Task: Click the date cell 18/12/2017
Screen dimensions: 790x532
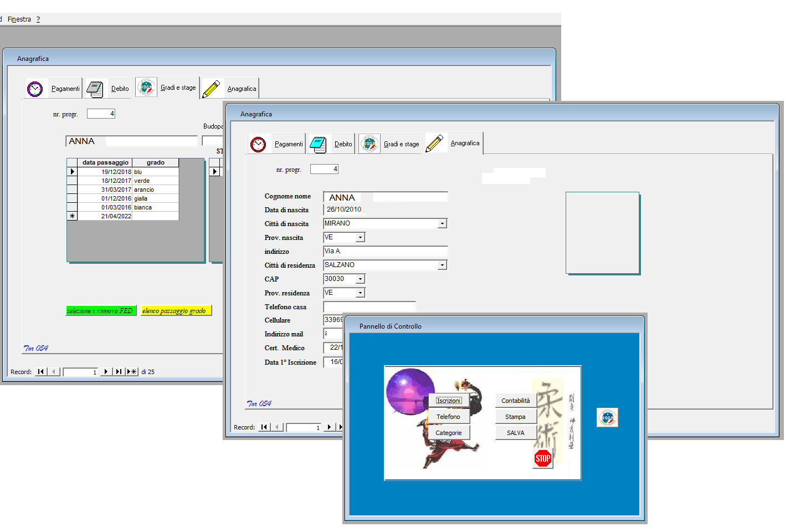Action: (x=105, y=181)
